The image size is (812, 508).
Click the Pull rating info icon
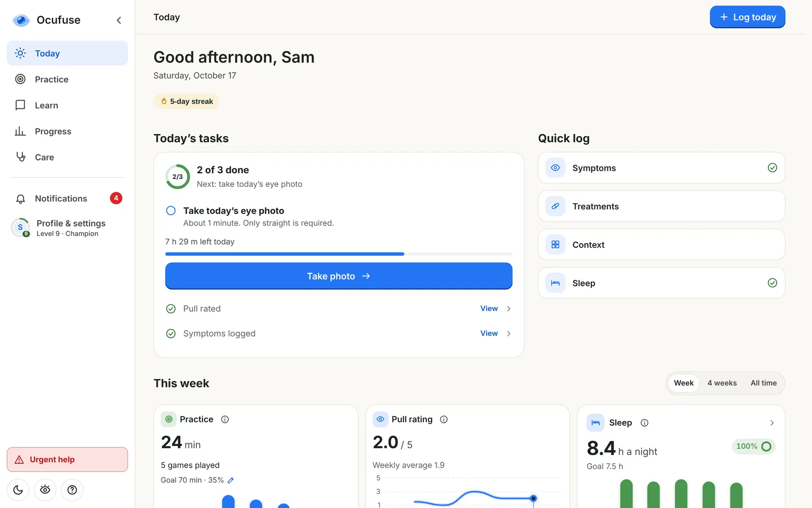coord(444,419)
